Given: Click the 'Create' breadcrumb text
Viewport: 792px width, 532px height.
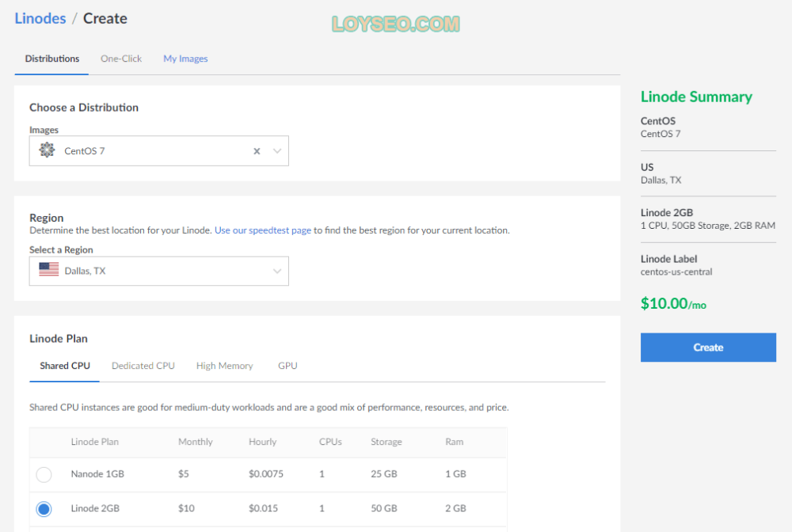Looking at the screenshot, I should point(105,18).
